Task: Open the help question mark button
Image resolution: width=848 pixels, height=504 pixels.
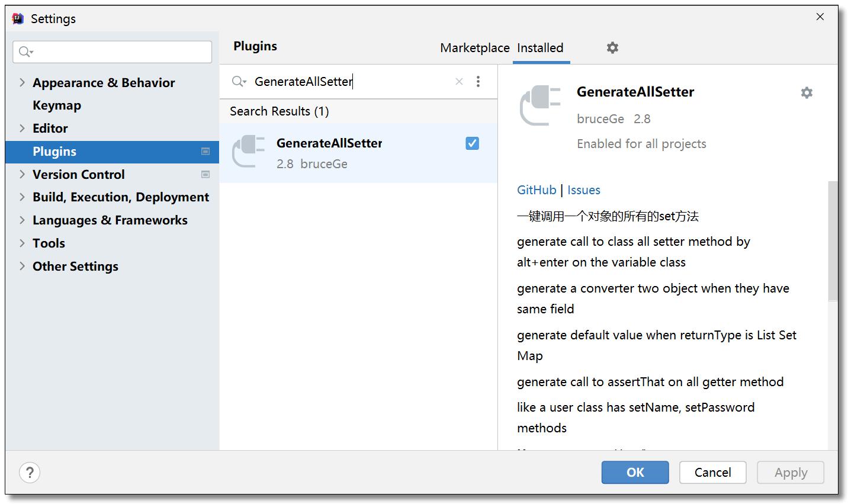Action: coord(30,473)
